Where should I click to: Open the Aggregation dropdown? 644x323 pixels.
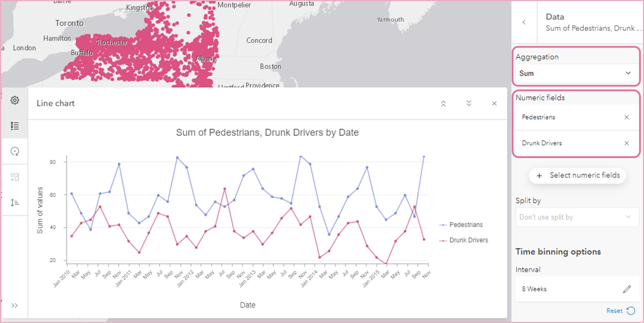tap(577, 74)
